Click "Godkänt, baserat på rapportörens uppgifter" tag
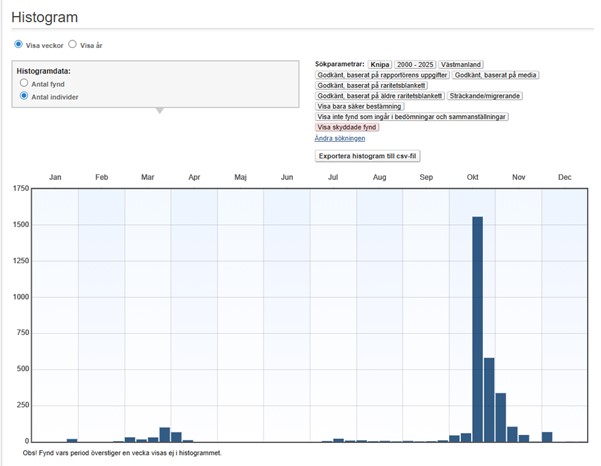601x466 pixels. (x=381, y=74)
